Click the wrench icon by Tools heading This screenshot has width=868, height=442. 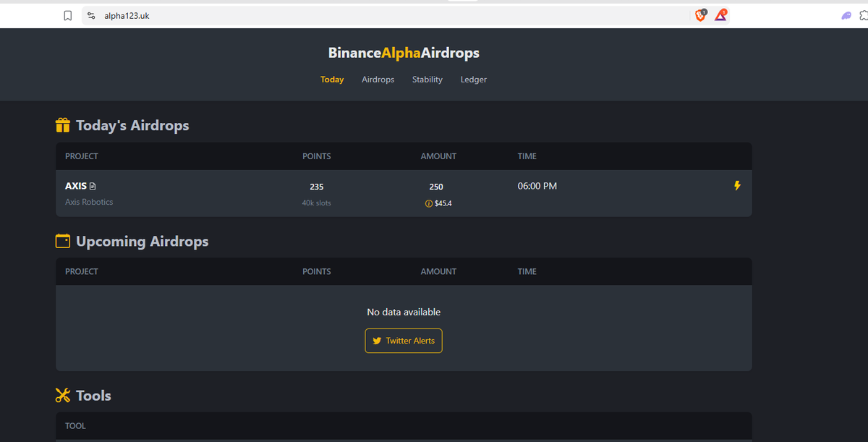pyautogui.click(x=63, y=395)
